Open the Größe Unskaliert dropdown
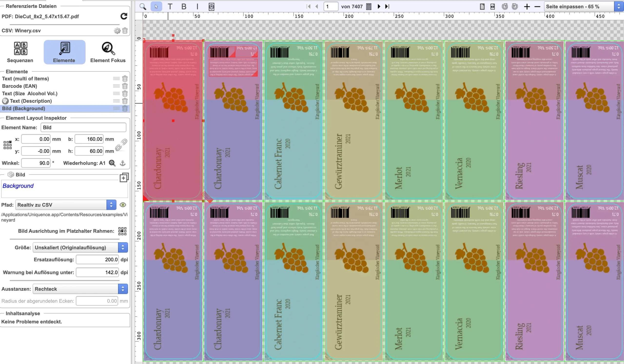This screenshot has width=624, height=364. click(x=80, y=248)
